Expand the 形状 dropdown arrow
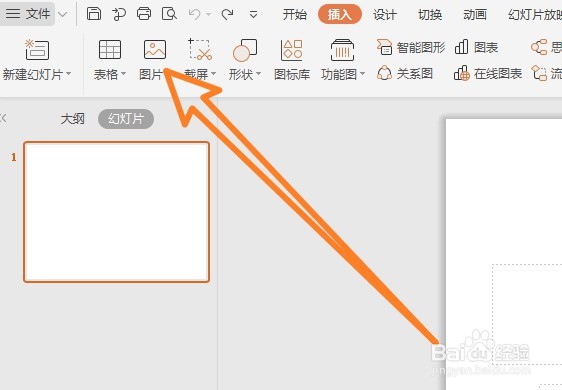562x390 pixels. (x=258, y=74)
